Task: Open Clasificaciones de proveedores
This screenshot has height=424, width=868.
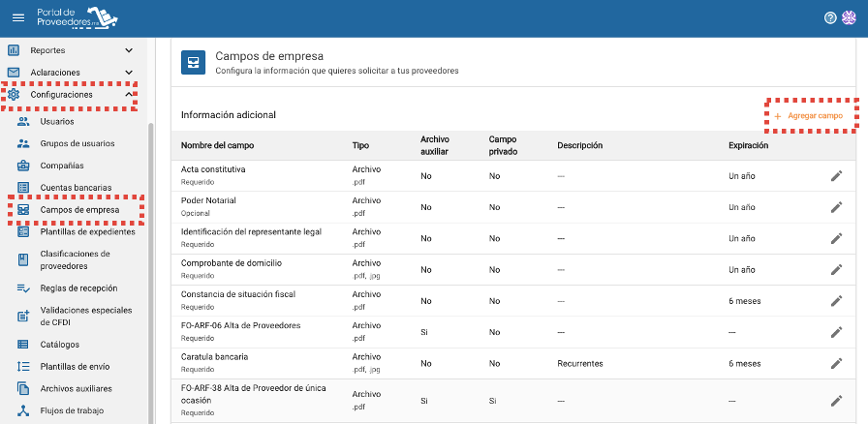Action: tap(76, 260)
